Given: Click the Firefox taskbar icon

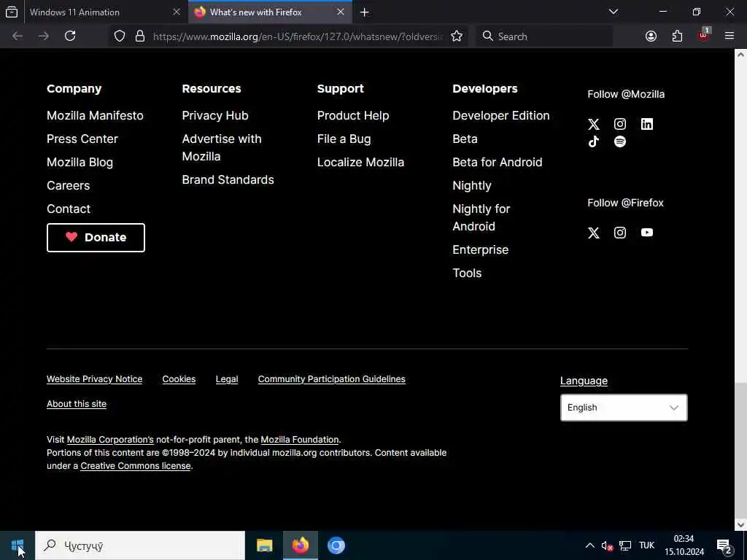Looking at the screenshot, I should 300,545.
